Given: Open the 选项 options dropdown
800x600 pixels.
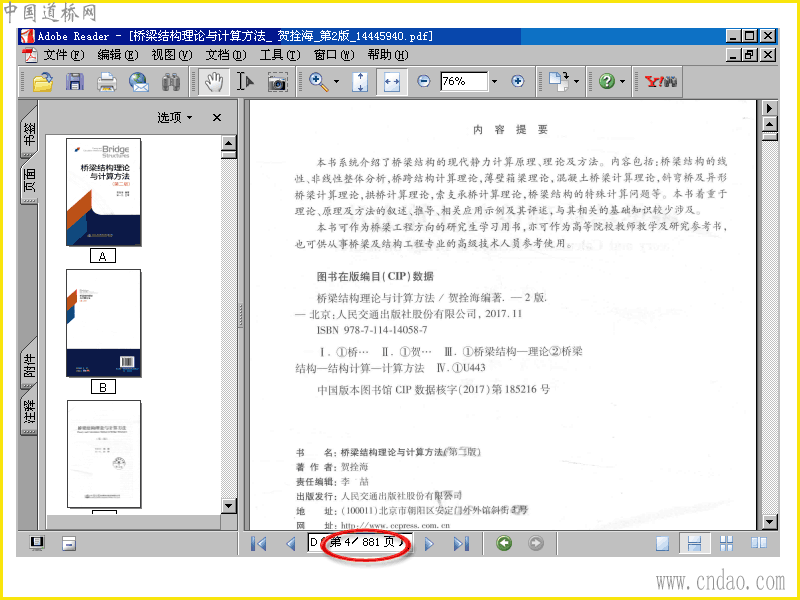Looking at the screenshot, I should tap(175, 117).
